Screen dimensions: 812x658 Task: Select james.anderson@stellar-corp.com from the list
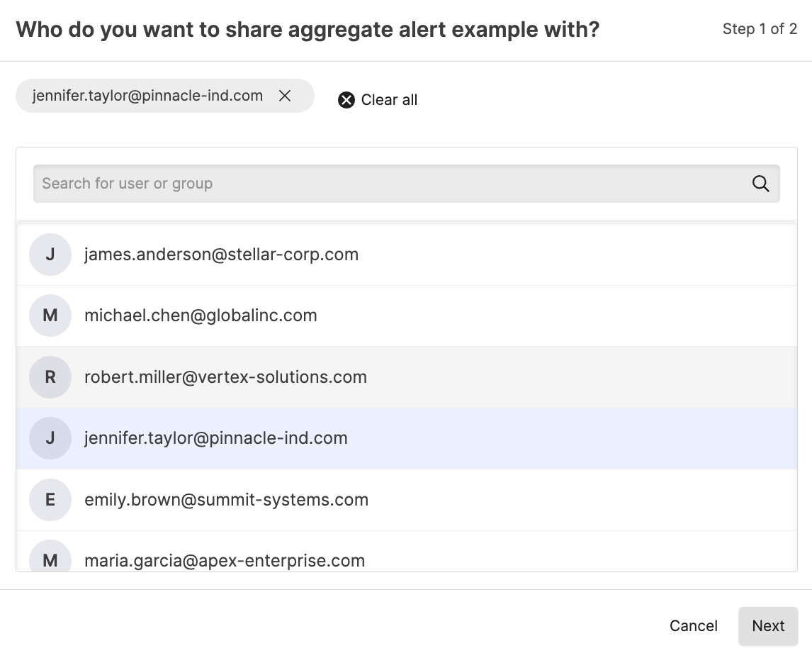coord(221,255)
